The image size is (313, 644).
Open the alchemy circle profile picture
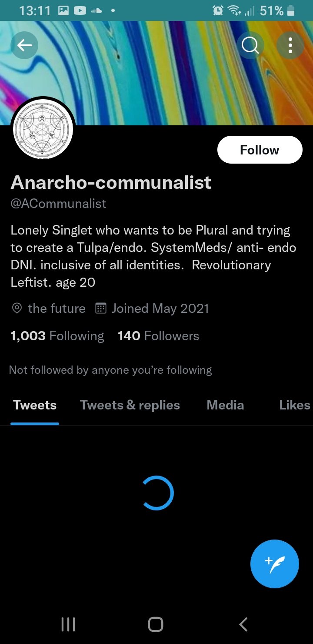tap(43, 130)
